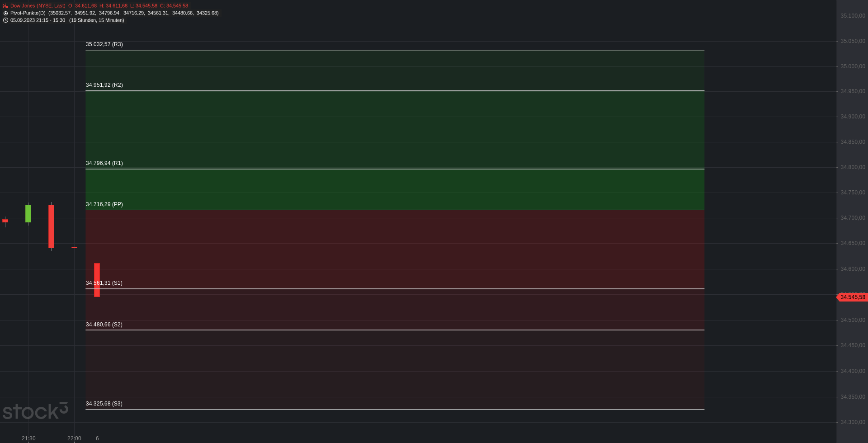Select the Dow Jones (NYSE, Last) label

(x=38, y=6)
